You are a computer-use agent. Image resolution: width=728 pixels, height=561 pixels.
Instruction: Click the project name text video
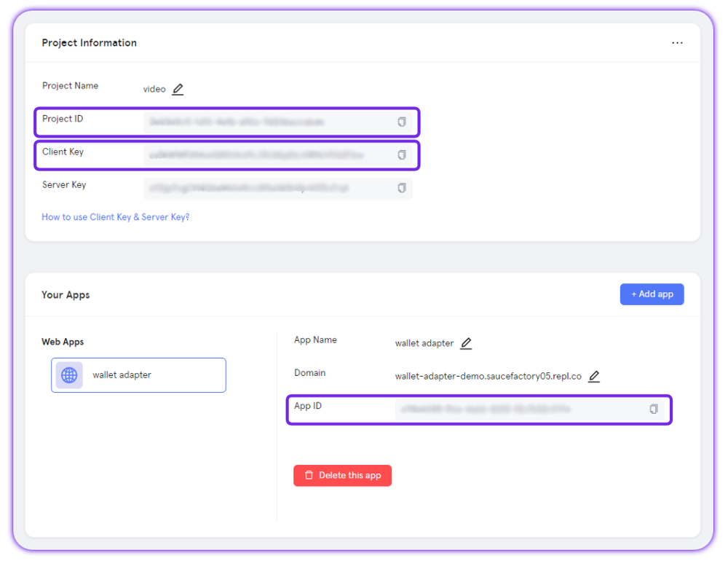[154, 88]
